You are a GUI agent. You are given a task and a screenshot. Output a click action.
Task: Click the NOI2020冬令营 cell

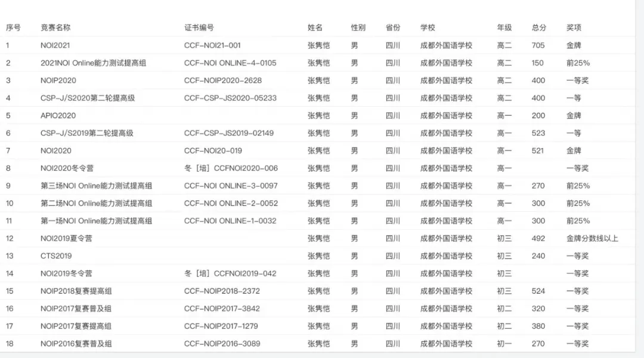[x=67, y=168]
